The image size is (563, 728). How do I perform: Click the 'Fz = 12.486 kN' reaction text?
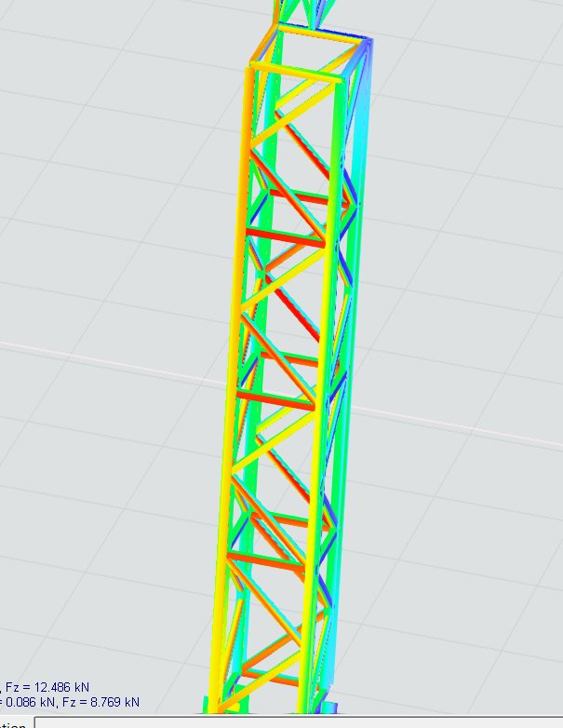pyautogui.click(x=47, y=687)
